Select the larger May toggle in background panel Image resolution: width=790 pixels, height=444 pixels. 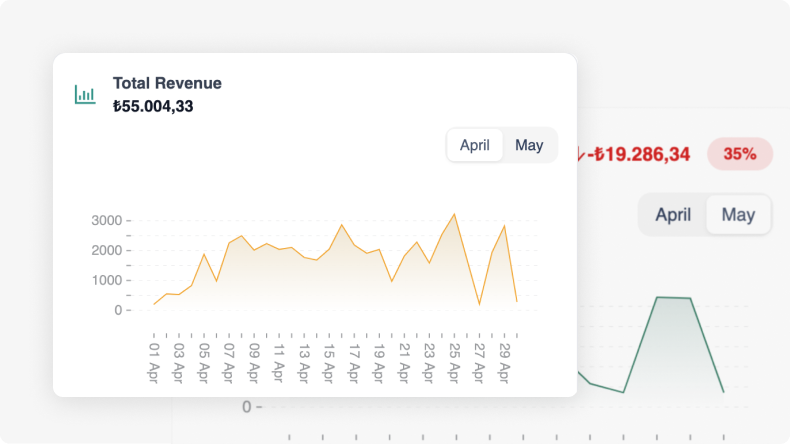[x=738, y=215]
